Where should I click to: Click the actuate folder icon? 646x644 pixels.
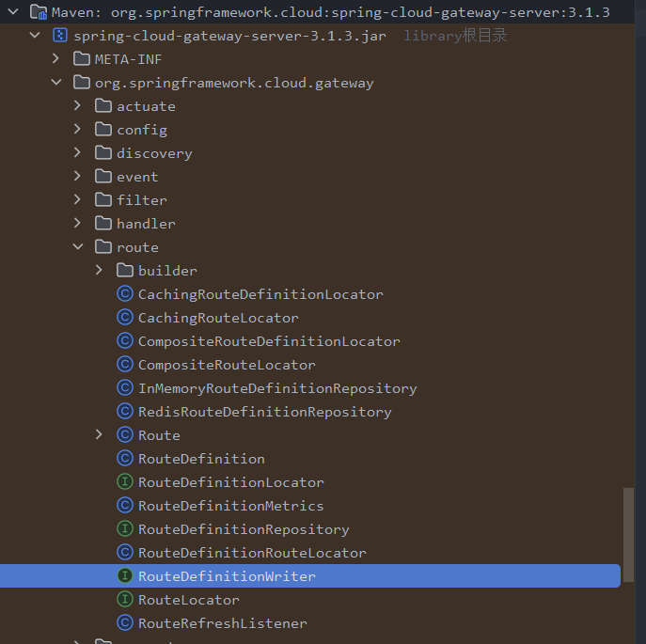click(103, 106)
